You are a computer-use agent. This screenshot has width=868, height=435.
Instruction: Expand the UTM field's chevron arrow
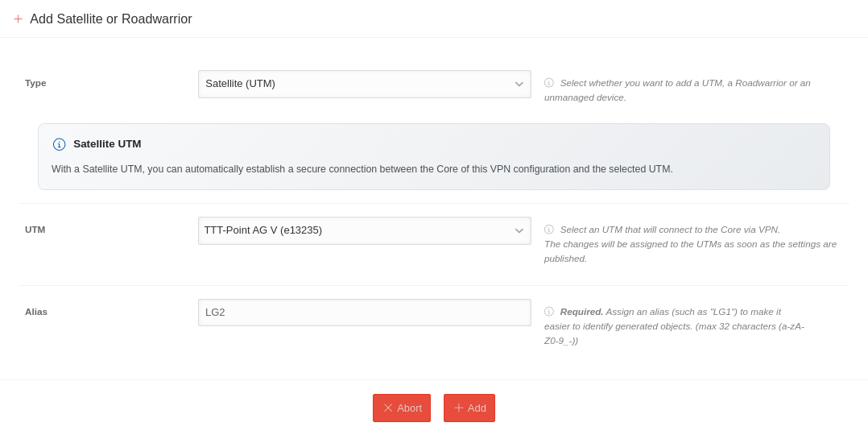[519, 230]
